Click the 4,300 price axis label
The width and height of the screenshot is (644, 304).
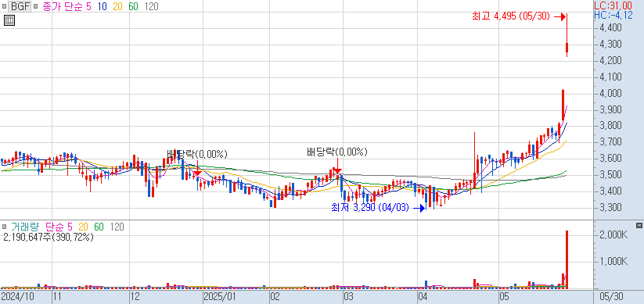point(610,45)
